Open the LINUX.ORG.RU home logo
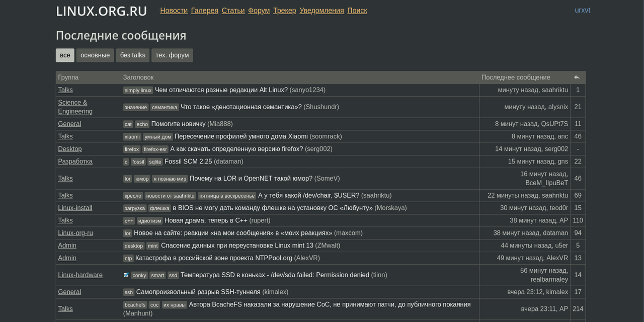Viewport: 644px width, 322px height. coord(102,11)
